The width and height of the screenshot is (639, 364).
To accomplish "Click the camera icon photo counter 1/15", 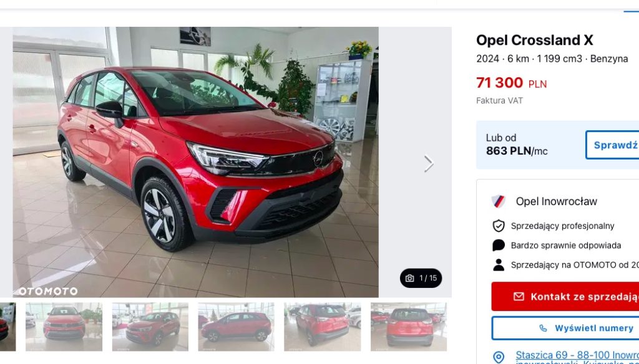I will 421,278.
